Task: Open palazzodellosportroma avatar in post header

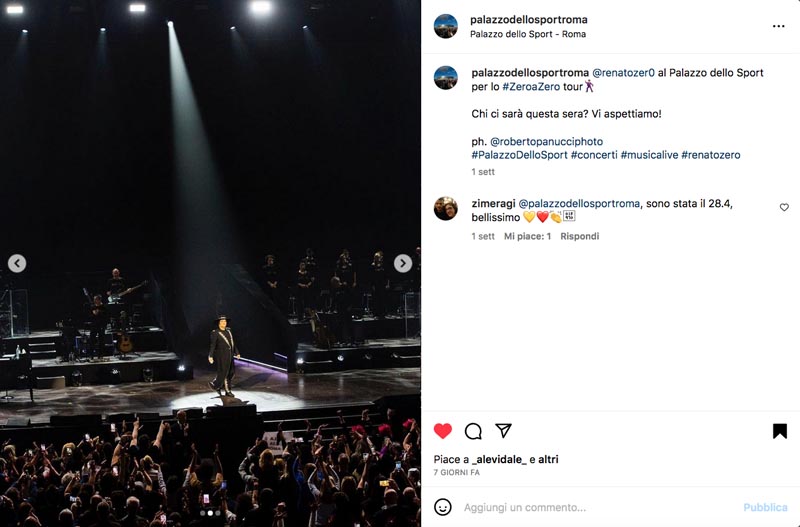Action: pos(445,26)
